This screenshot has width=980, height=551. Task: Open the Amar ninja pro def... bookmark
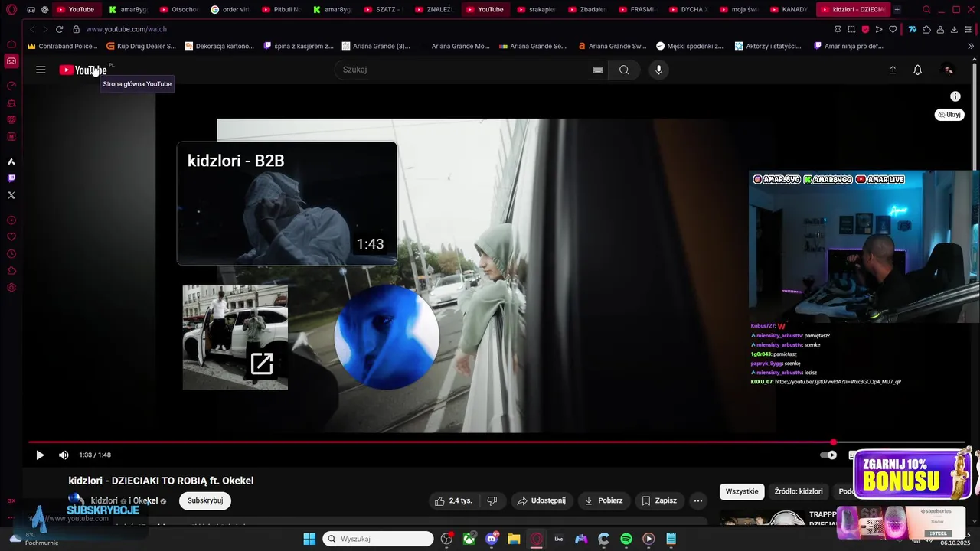click(x=848, y=46)
